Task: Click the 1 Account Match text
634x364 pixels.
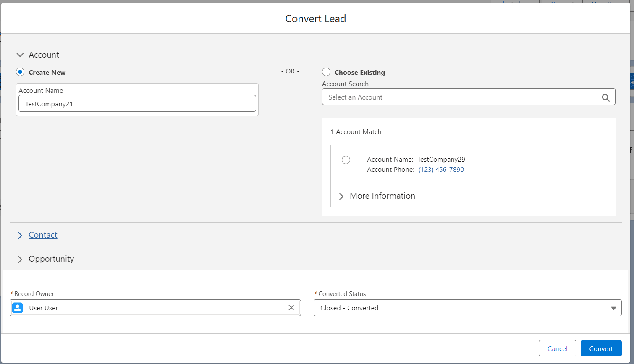Action: [356, 131]
